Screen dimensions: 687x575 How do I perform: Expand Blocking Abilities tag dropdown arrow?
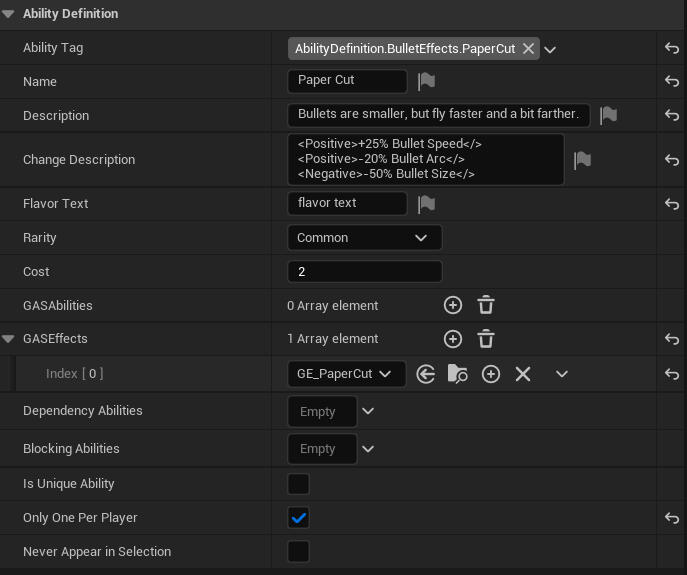[368, 449]
